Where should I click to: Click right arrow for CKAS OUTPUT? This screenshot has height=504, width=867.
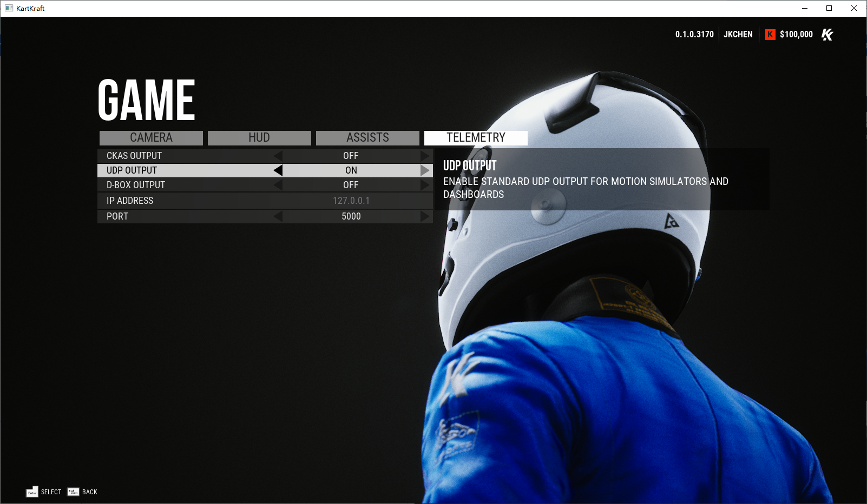click(425, 156)
